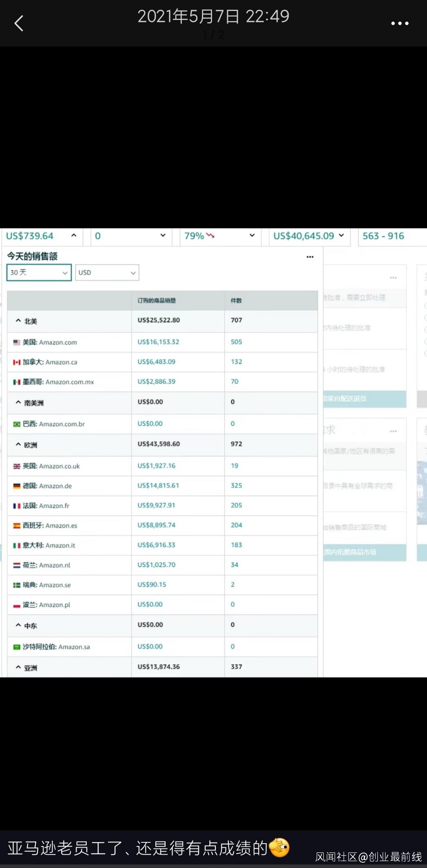The width and height of the screenshot is (427, 868).
Task: Click the US$90.15 sales amount for Sweden
Action: (152, 585)
